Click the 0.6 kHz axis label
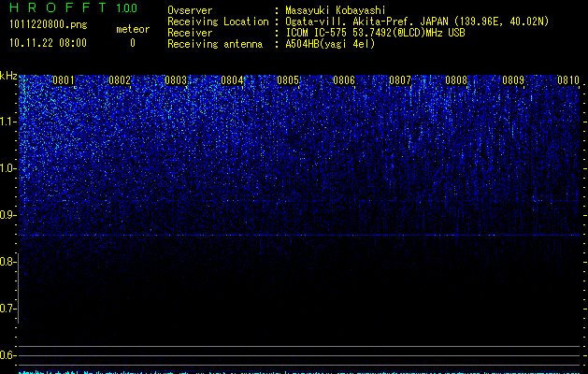The width and height of the screenshot is (588, 374). click(x=7, y=355)
